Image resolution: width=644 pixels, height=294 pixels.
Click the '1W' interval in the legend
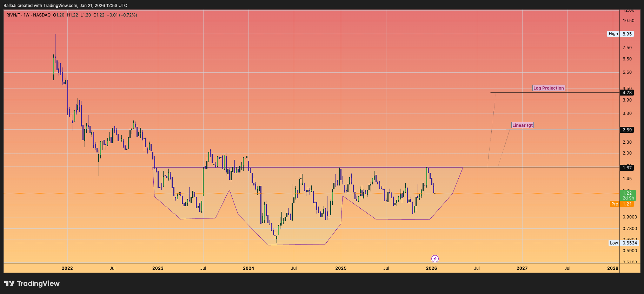[x=27, y=15]
